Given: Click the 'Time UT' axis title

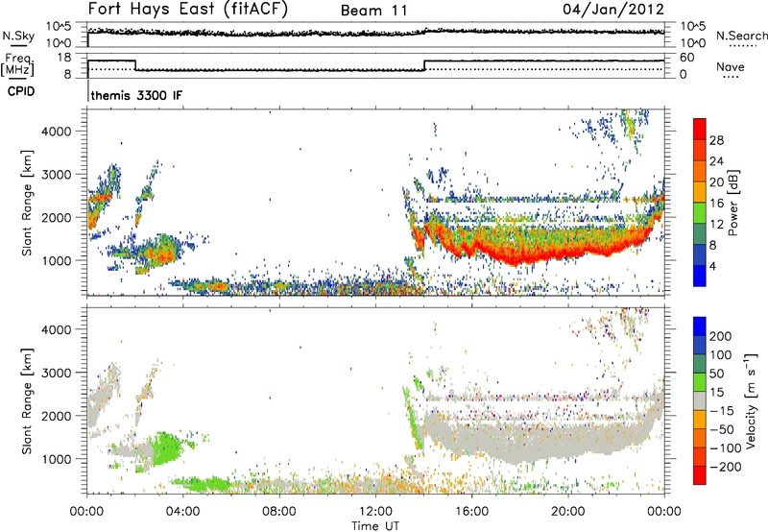Looking at the screenshot, I should click(x=375, y=526).
